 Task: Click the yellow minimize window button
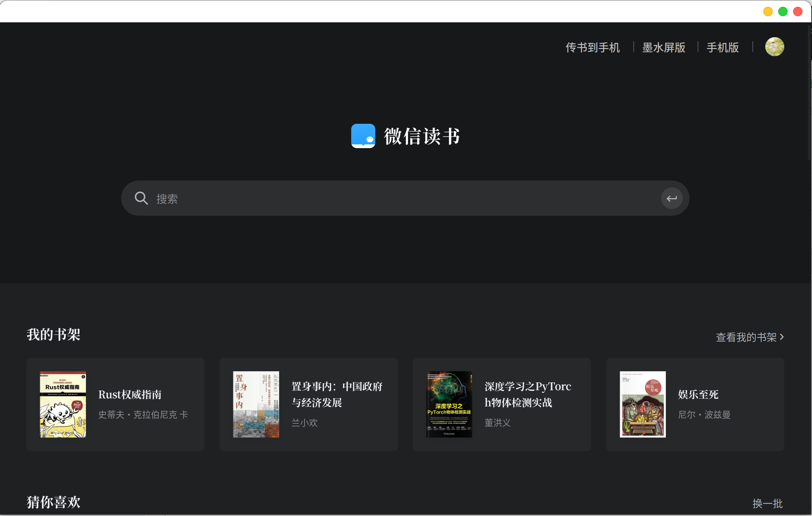(x=768, y=11)
